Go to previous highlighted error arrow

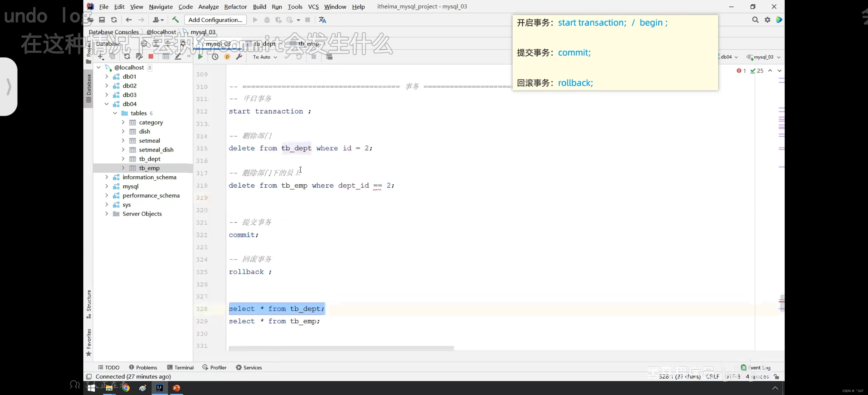click(x=770, y=71)
